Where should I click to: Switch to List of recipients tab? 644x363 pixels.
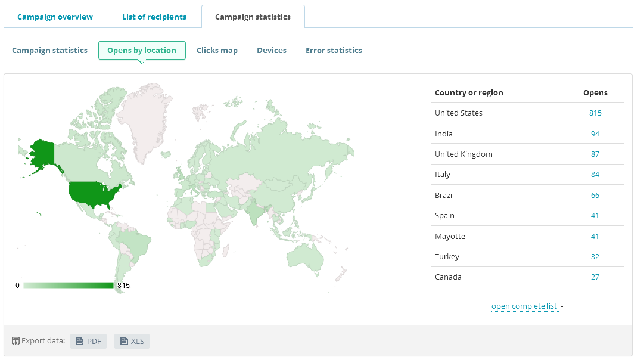click(x=154, y=17)
